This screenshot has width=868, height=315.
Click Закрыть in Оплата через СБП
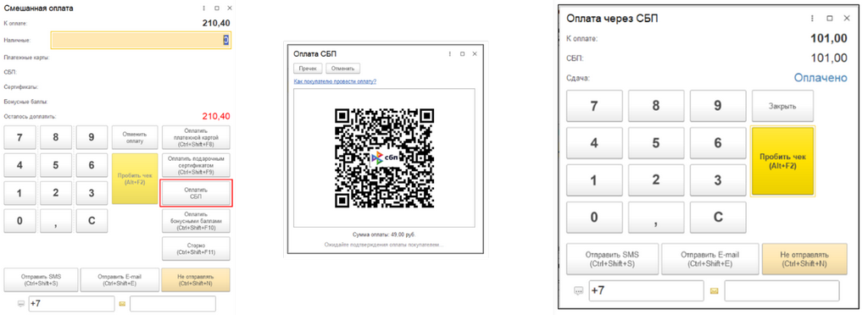pos(782,106)
